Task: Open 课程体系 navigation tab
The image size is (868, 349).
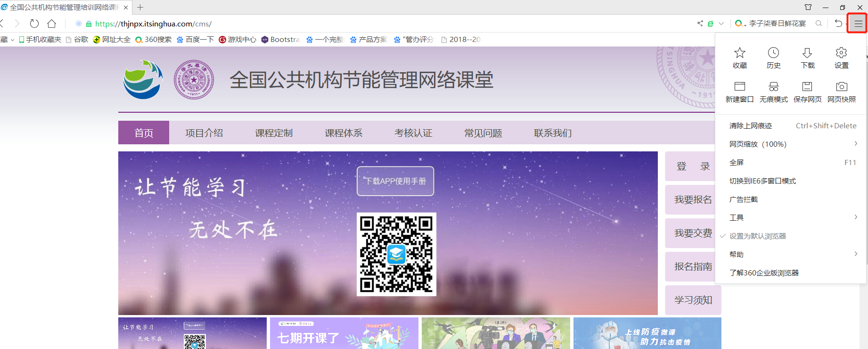Action: pyautogui.click(x=344, y=133)
